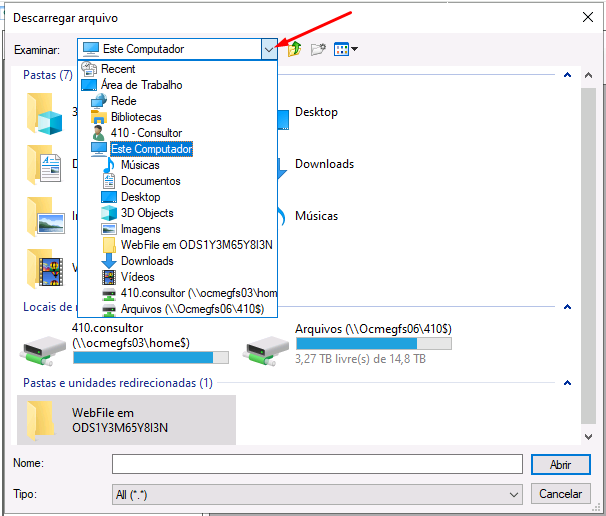Open the view menu icon in toolbar

point(346,49)
